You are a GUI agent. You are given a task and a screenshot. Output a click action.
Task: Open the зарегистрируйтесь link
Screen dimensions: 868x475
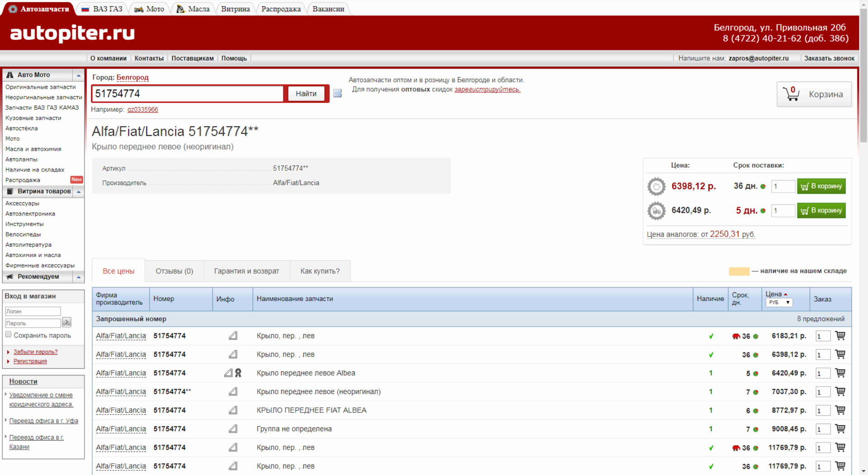[x=487, y=90]
